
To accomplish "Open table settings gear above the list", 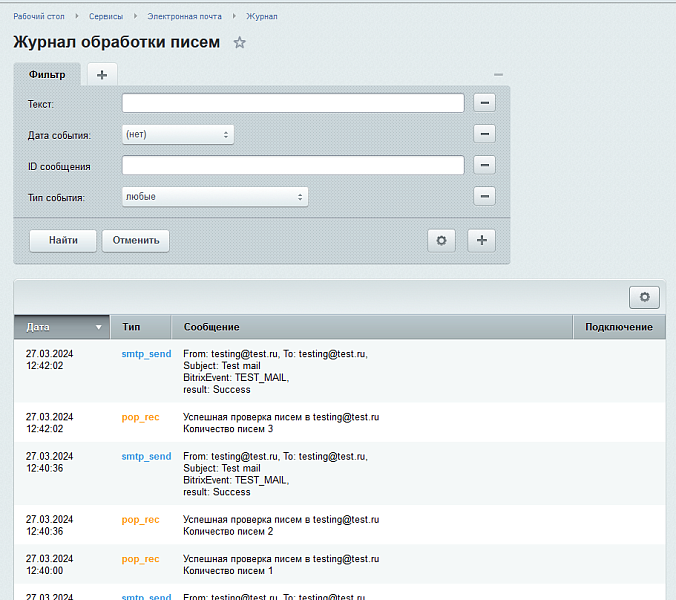I will 644,297.
